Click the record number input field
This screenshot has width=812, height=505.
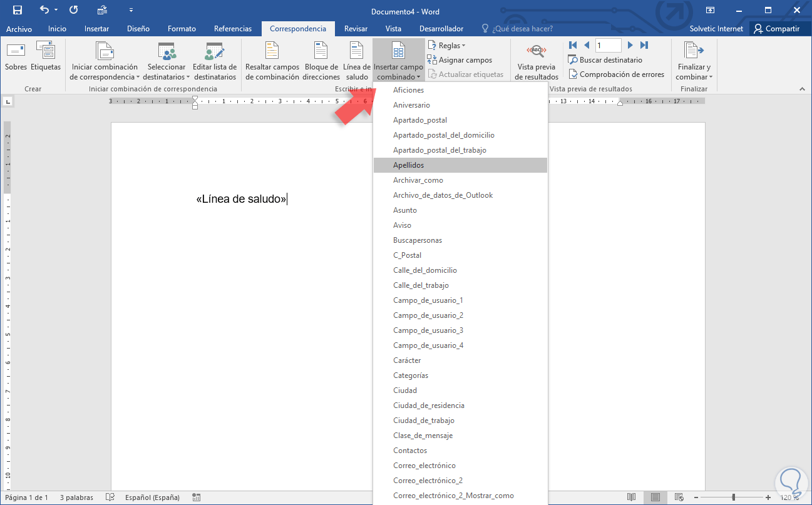click(608, 45)
